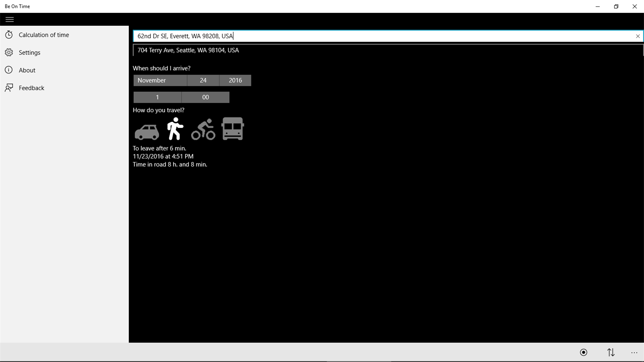This screenshot has width=644, height=362.
Task: Open the Settings menu entry
Action: pyautogui.click(x=9, y=52)
